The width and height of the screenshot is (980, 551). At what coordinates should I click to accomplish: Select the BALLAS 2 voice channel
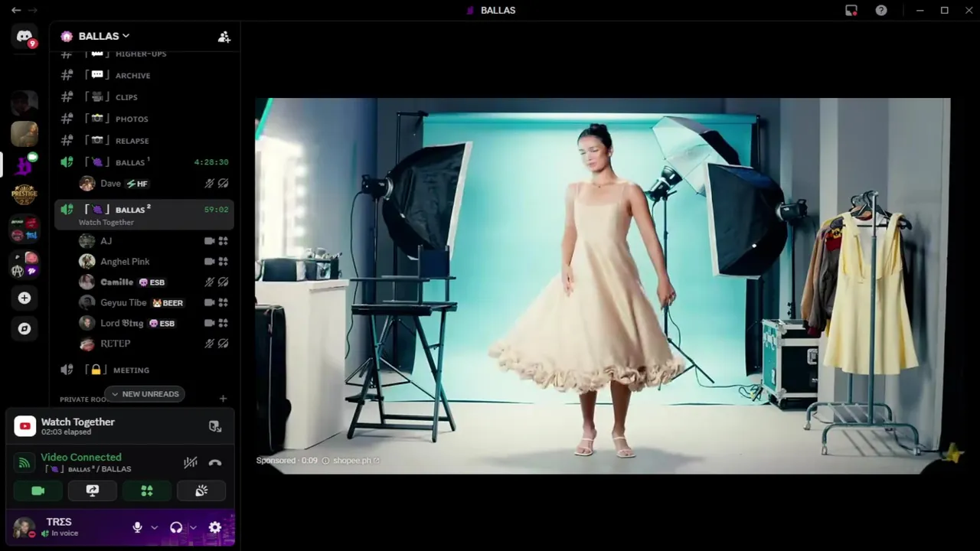point(144,214)
